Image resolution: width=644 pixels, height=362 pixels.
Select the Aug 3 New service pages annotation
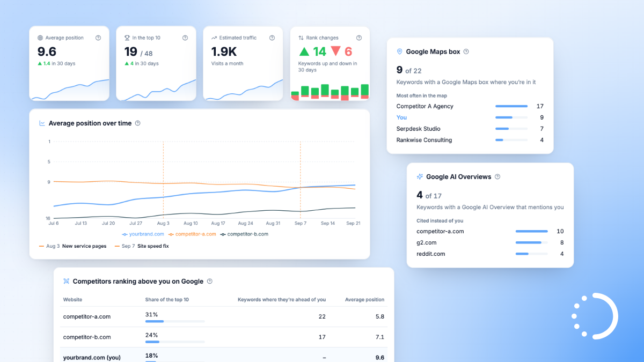[72, 246]
